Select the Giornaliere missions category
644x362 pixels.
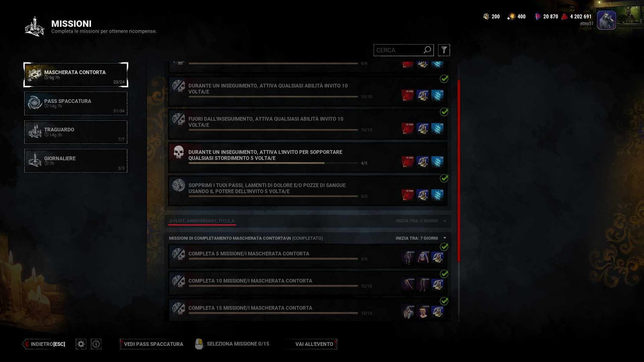point(76,161)
